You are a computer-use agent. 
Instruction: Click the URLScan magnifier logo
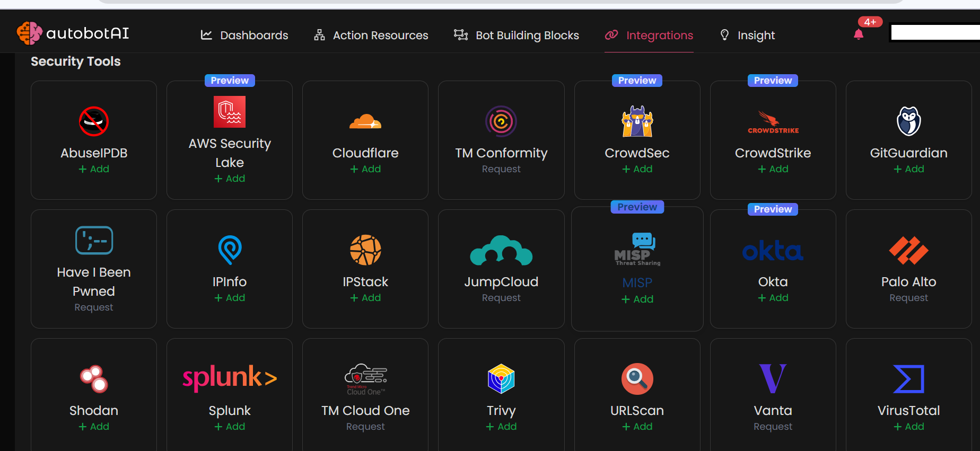pyautogui.click(x=637, y=379)
